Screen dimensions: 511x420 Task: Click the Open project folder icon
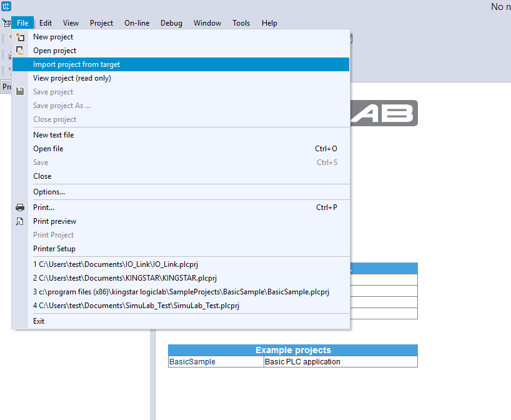point(20,51)
